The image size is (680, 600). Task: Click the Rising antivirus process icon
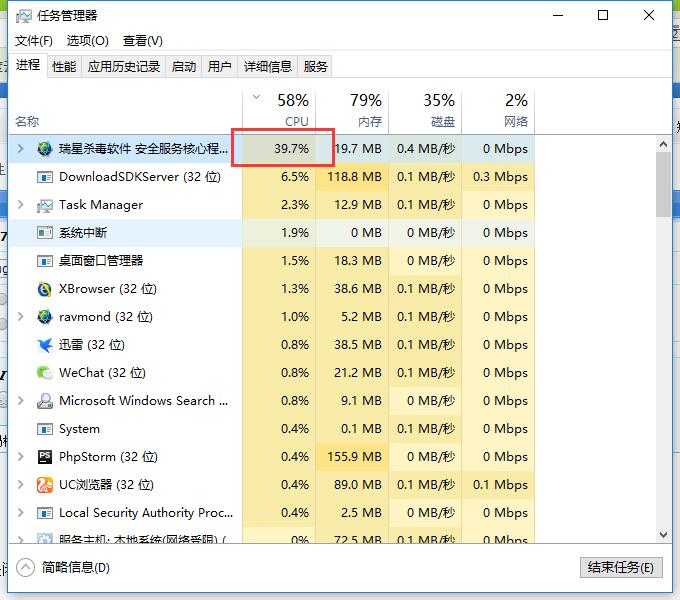[x=45, y=149]
